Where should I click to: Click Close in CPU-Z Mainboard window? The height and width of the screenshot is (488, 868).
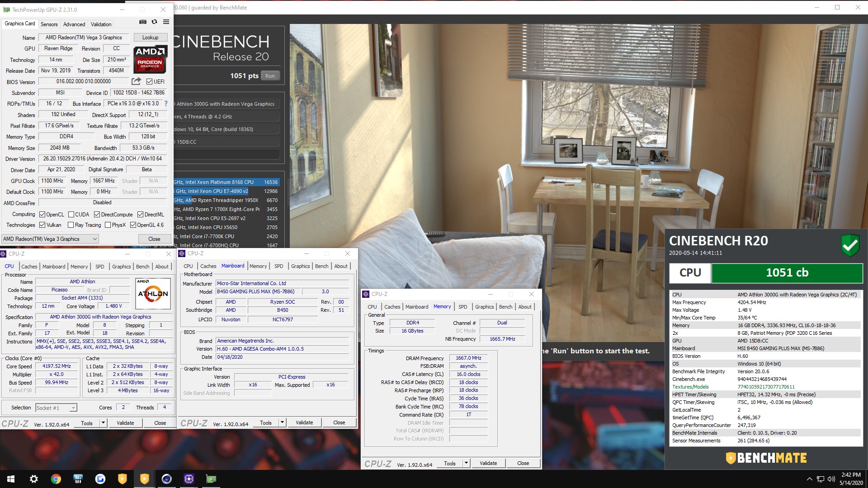(339, 422)
